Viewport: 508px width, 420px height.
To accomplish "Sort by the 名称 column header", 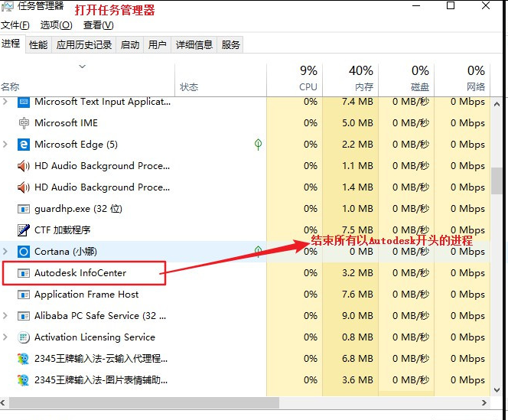I will point(87,80).
